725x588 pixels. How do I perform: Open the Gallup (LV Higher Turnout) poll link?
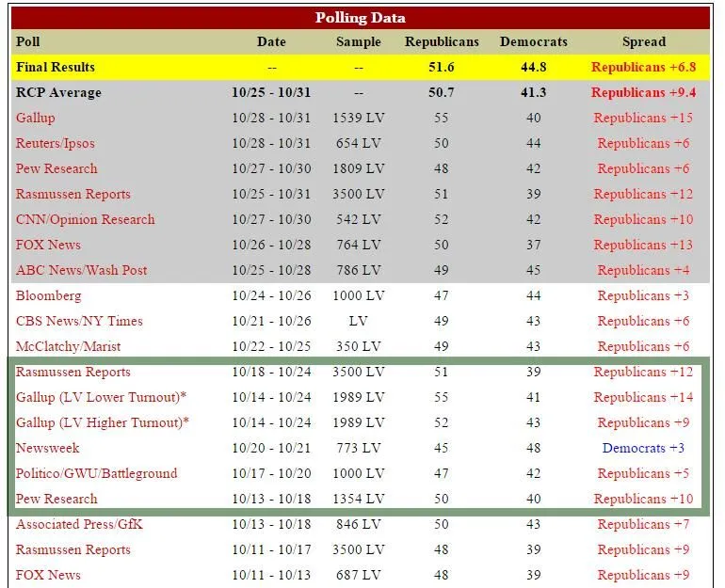(x=103, y=422)
